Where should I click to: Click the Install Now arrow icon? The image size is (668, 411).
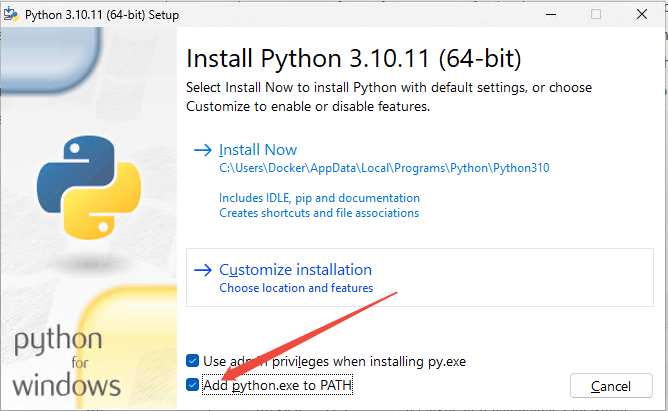[203, 150]
